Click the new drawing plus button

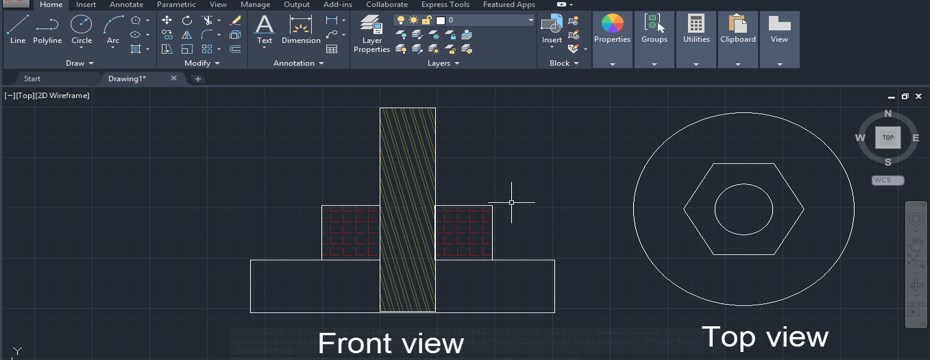click(x=198, y=78)
